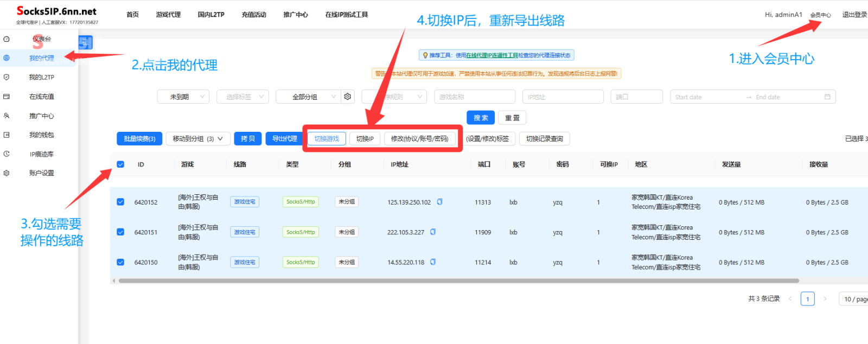868x344 pixels.
Task: Click the Socks5IP.6nn.net site logo
Action: 57,11
